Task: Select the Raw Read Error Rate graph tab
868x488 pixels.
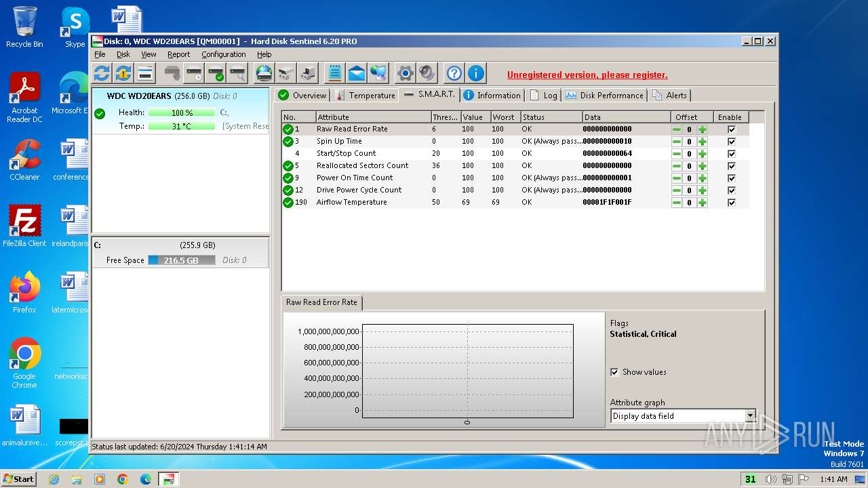Action: (321, 302)
